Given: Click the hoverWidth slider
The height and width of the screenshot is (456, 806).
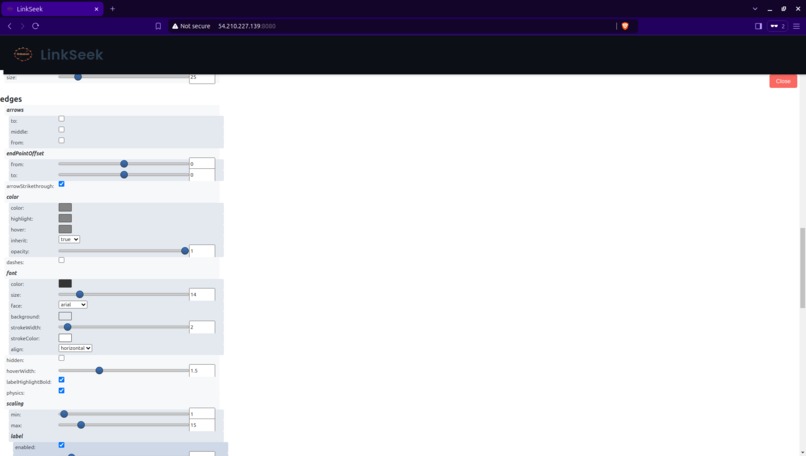Looking at the screenshot, I should 123,371.
